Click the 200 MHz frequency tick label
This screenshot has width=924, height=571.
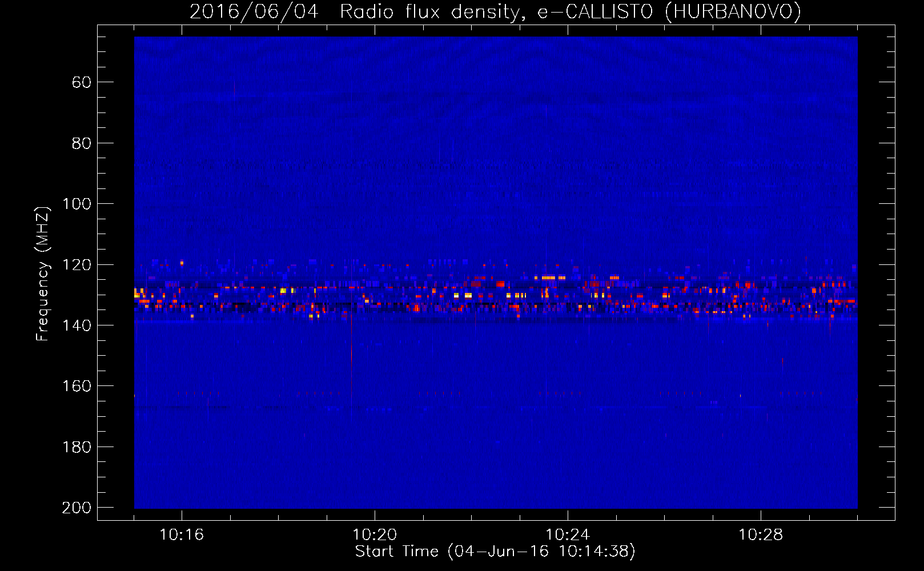(x=77, y=508)
